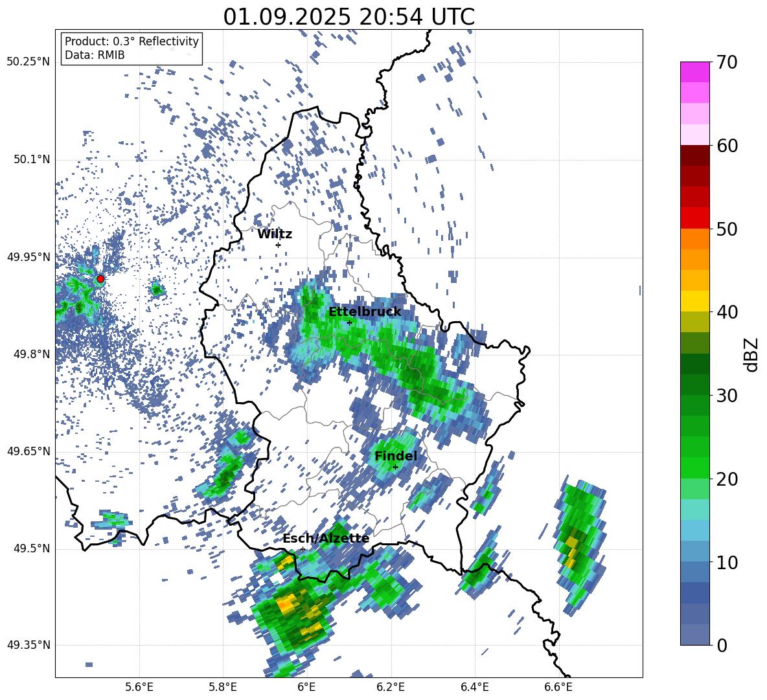
Task: Click the 5.8°E longitude label
Action: coord(223,687)
